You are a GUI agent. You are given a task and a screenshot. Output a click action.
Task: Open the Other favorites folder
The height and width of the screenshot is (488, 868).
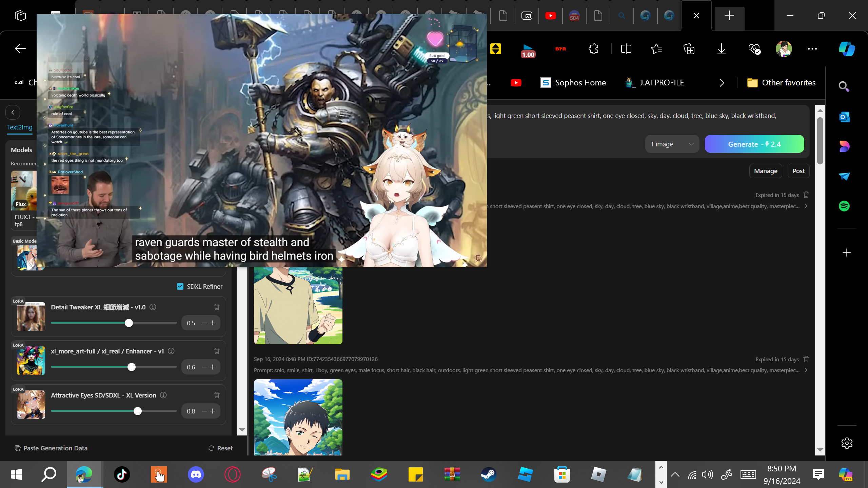pos(781,83)
